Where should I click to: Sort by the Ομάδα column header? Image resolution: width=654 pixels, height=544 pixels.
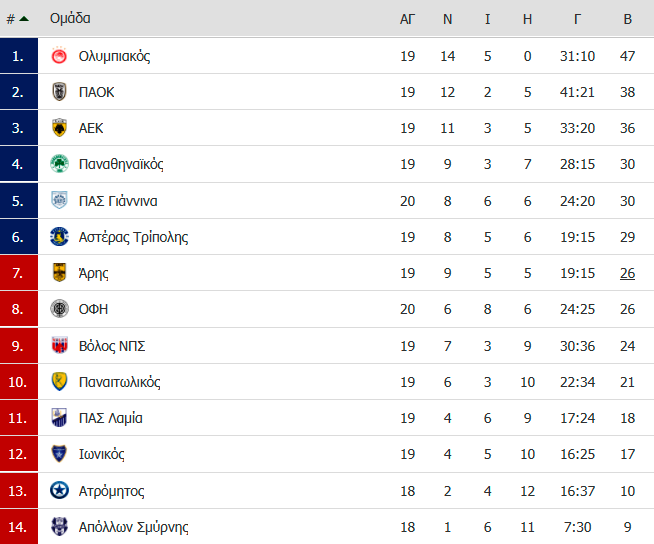(x=70, y=18)
